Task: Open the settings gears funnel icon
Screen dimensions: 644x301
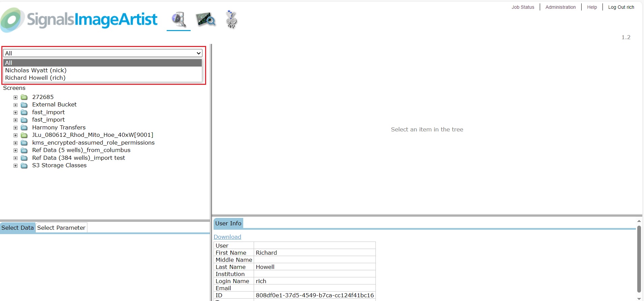Action: tap(231, 20)
